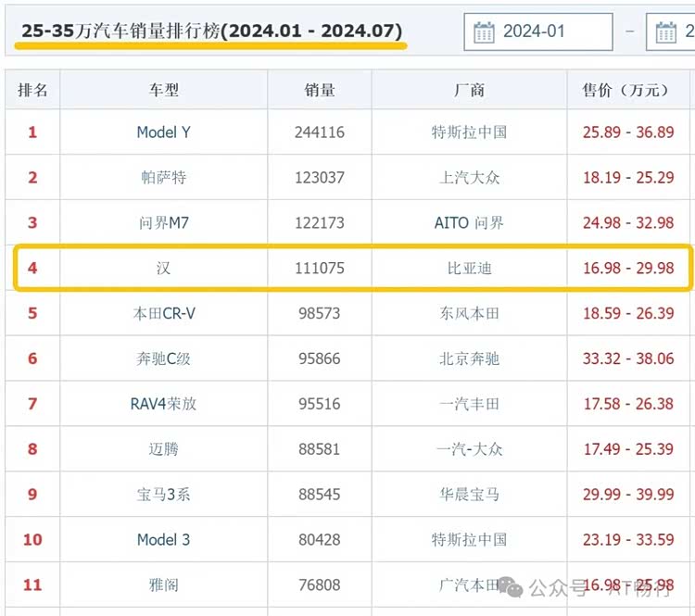Viewport: 695px width, 616px height.
Task: Select the 本田CR-V model link
Action: (163, 314)
